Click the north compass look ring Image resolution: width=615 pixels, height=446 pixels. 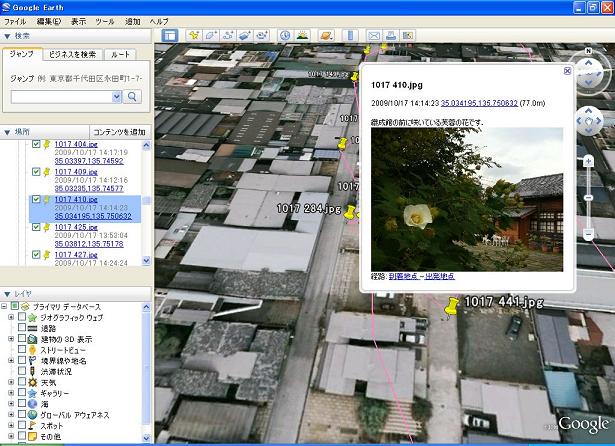click(x=588, y=73)
